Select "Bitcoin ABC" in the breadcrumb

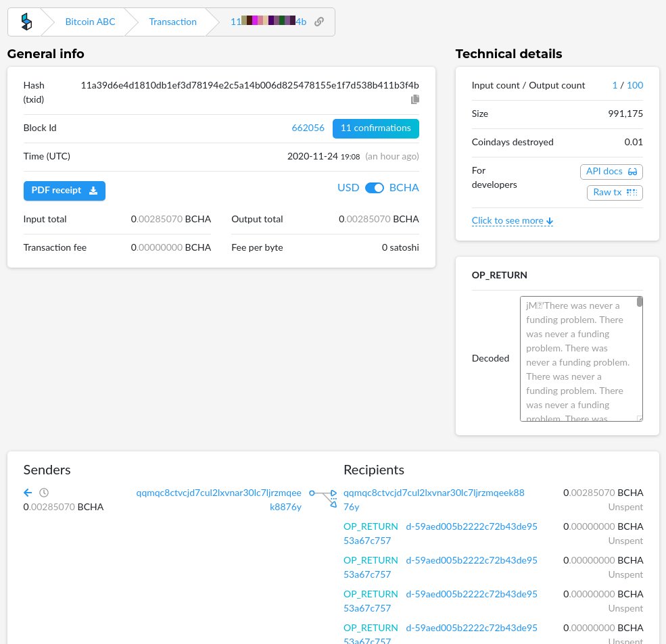click(90, 22)
